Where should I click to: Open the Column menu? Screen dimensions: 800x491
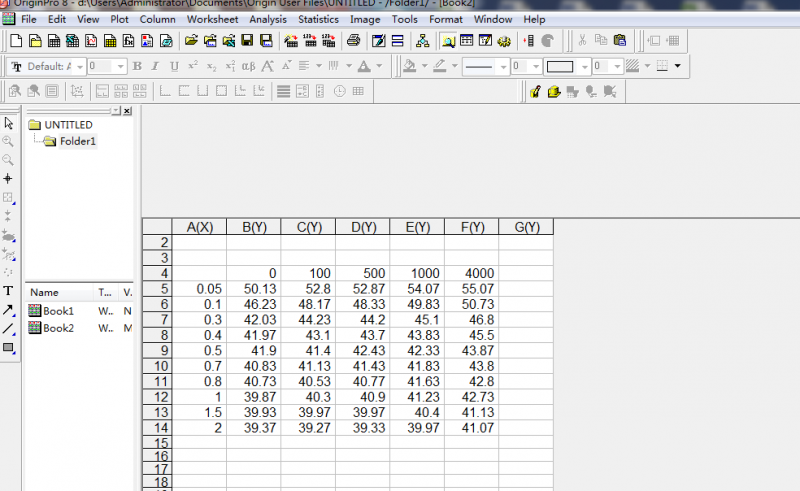click(158, 19)
